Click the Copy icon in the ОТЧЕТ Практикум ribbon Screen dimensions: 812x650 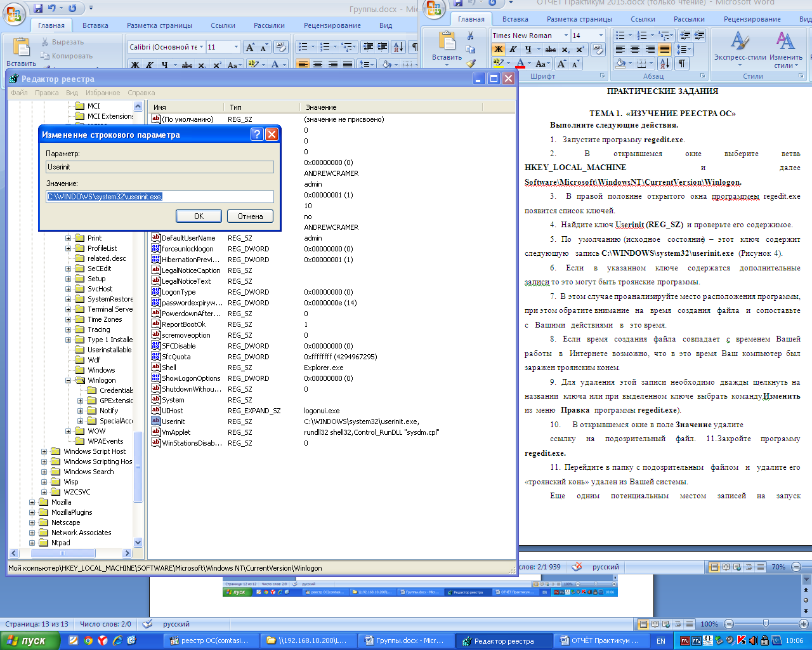[471, 50]
